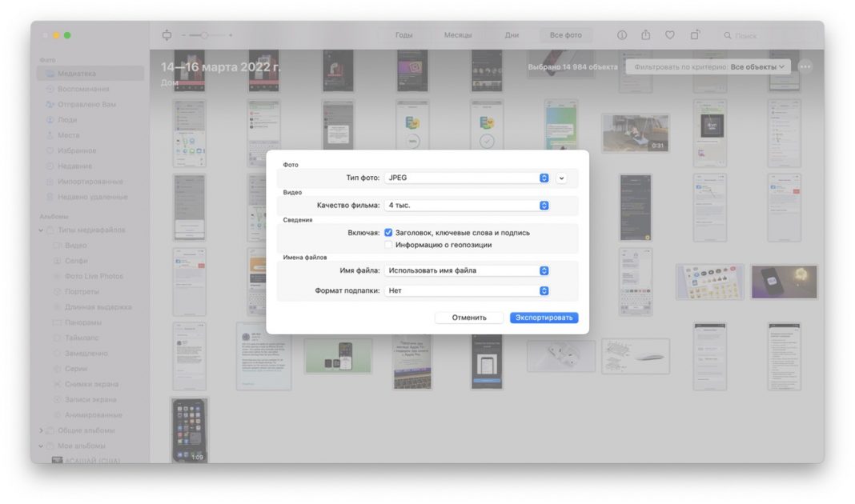Click the more options ellipsis button

tap(805, 66)
